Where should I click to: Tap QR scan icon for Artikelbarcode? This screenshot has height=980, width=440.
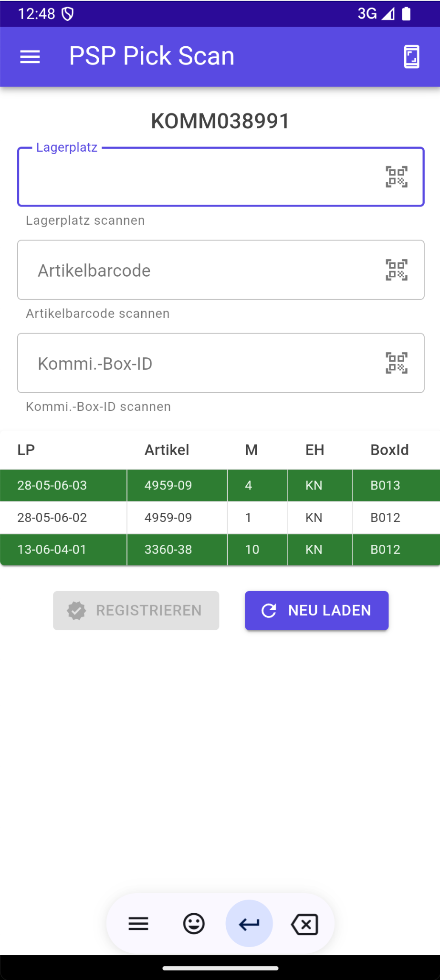[396, 270]
